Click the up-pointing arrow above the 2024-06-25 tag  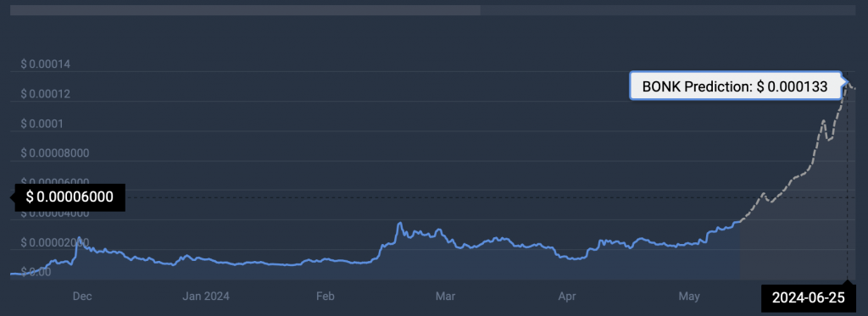[x=847, y=282]
